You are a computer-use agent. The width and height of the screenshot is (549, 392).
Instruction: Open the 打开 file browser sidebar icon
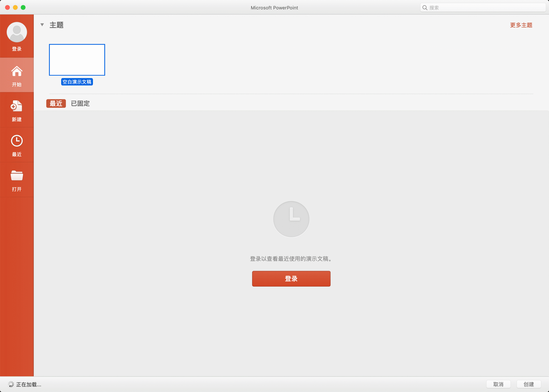point(17,176)
